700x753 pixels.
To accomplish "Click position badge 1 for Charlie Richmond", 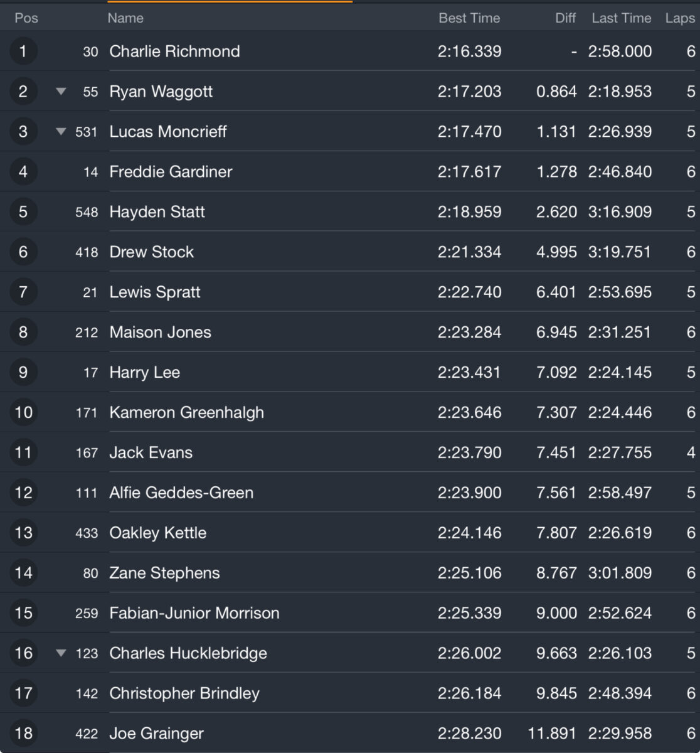I will [x=23, y=51].
